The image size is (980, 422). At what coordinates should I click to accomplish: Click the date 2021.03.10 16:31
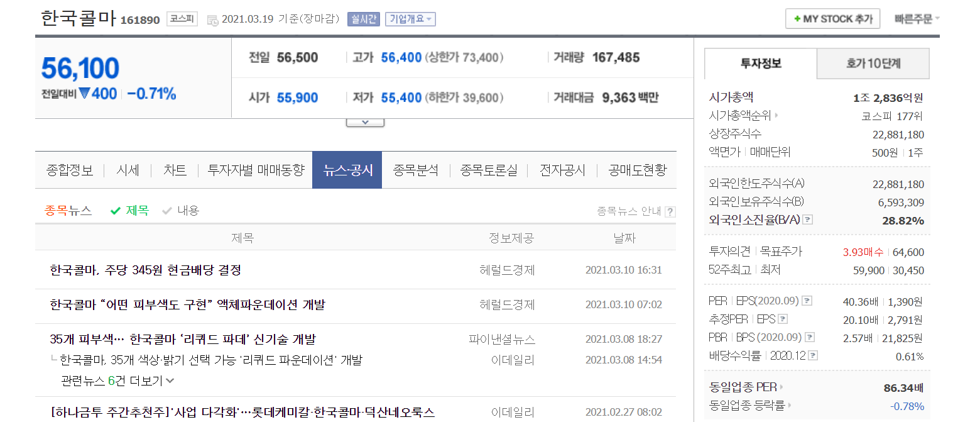coord(624,270)
